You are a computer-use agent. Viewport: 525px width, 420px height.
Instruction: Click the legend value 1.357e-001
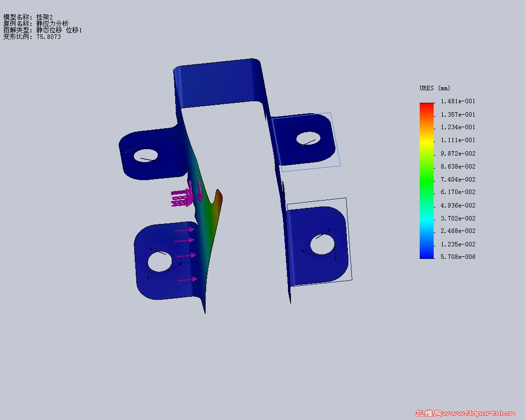458,114
